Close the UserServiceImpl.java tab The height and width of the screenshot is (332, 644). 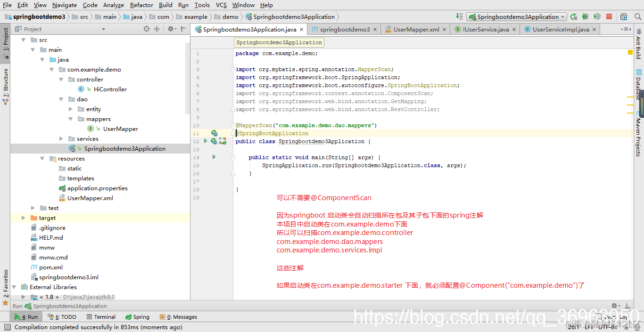pos(595,29)
